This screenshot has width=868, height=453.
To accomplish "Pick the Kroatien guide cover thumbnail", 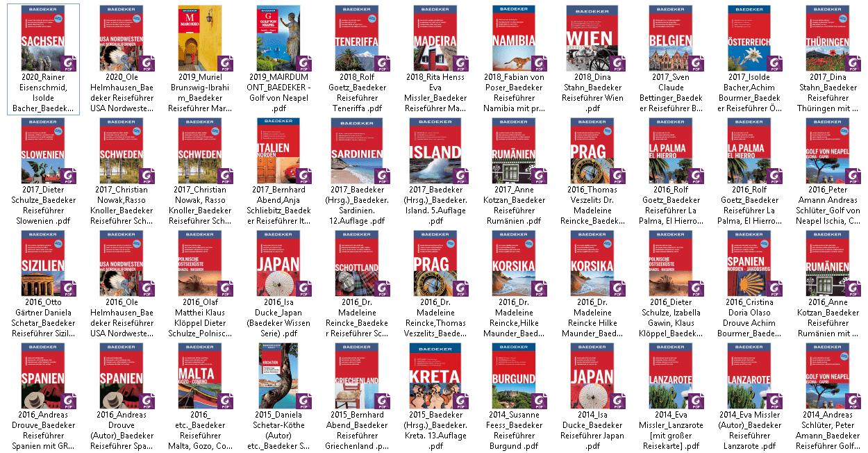I will click(279, 375).
